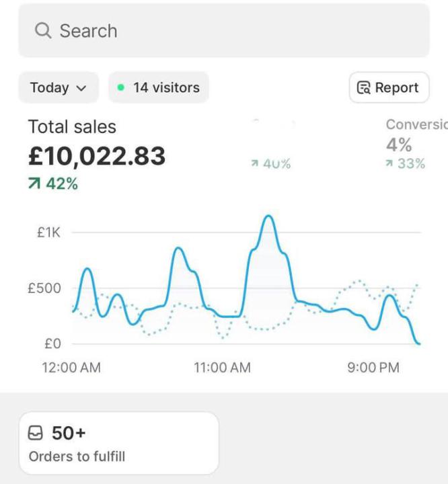Click the chevron next to Today
The image size is (448, 484).
tap(82, 88)
